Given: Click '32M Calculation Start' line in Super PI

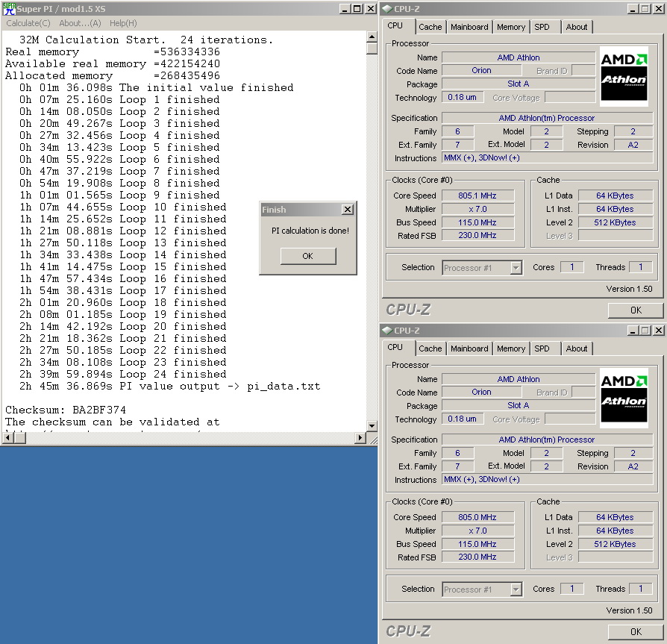Looking at the screenshot, I should click(x=146, y=40).
